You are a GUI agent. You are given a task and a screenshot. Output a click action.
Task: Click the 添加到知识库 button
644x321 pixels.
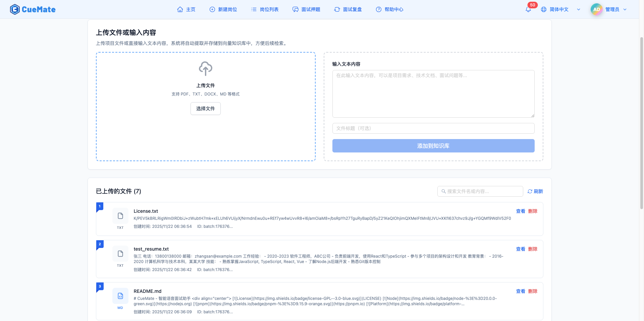coord(433,146)
